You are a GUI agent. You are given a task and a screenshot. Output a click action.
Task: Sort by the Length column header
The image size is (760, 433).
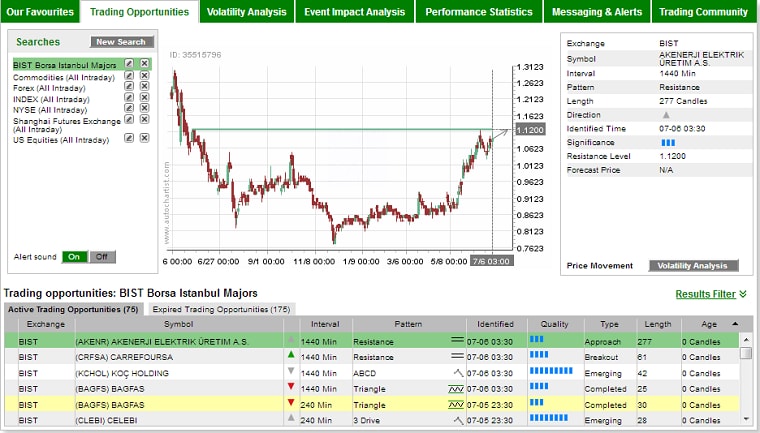tap(658, 324)
